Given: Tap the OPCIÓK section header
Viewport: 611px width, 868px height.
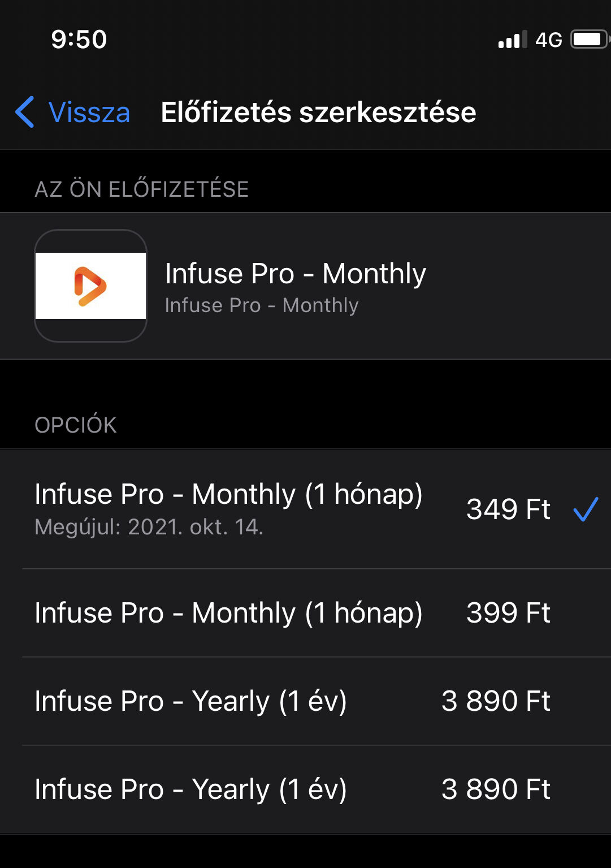Looking at the screenshot, I should 76,425.
